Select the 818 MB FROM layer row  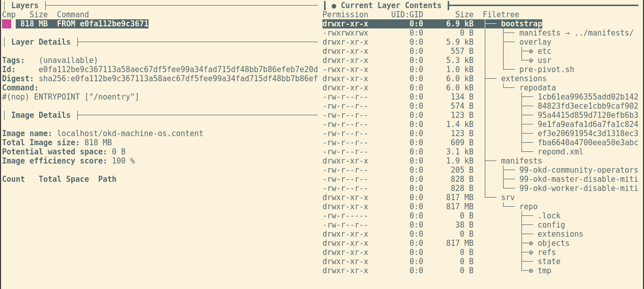pos(82,24)
